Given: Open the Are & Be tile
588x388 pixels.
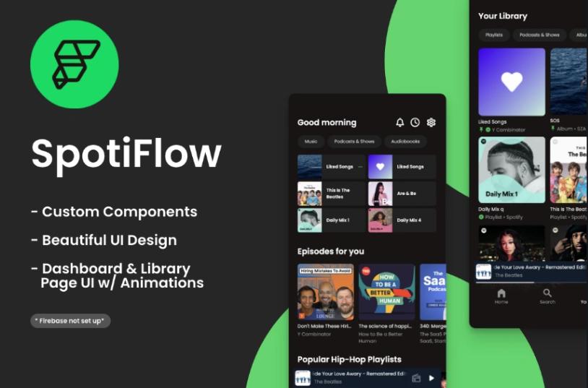Looking at the screenshot, I should (x=402, y=194).
